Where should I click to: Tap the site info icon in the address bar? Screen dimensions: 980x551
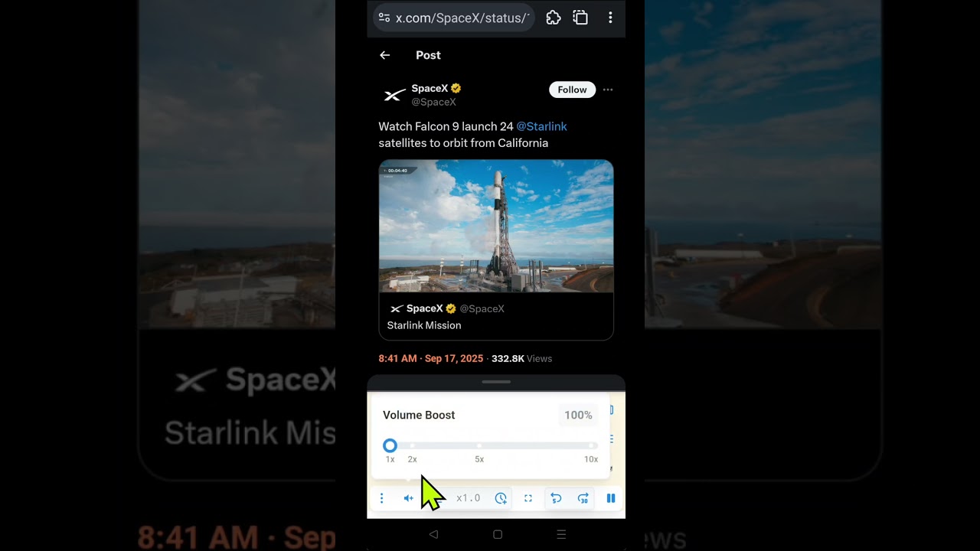tap(384, 18)
